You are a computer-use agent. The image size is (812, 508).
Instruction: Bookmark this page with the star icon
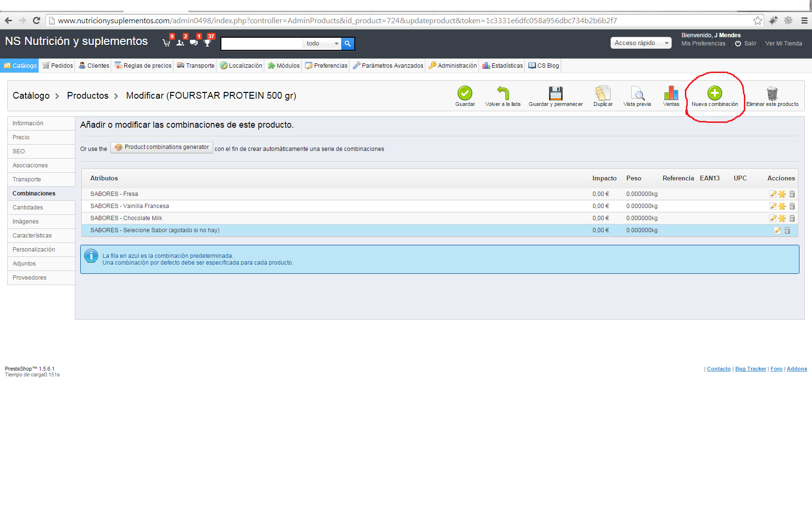tap(757, 20)
